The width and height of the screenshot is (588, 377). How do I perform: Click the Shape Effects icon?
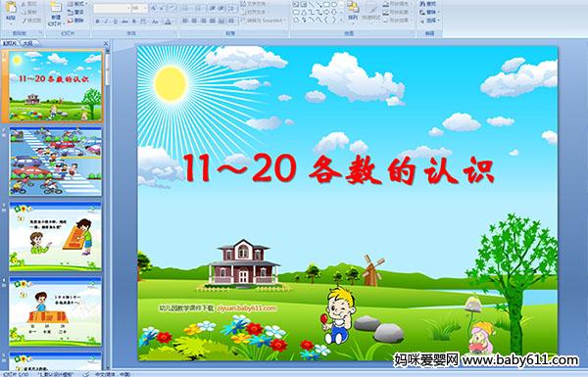[386, 21]
